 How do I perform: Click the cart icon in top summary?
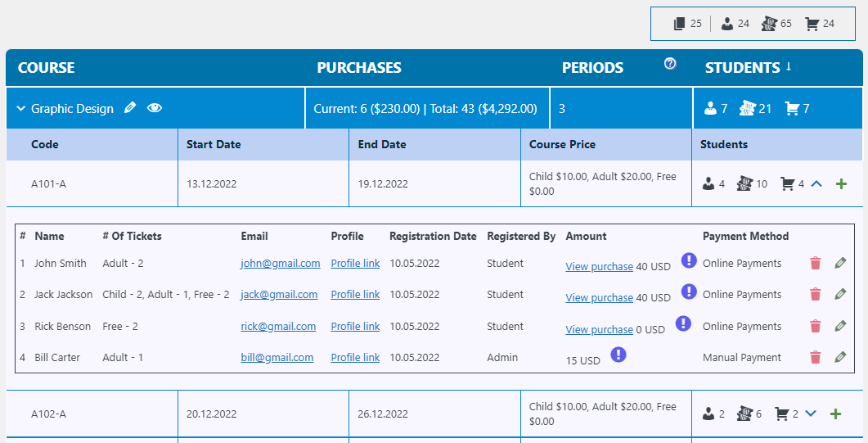(x=812, y=24)
